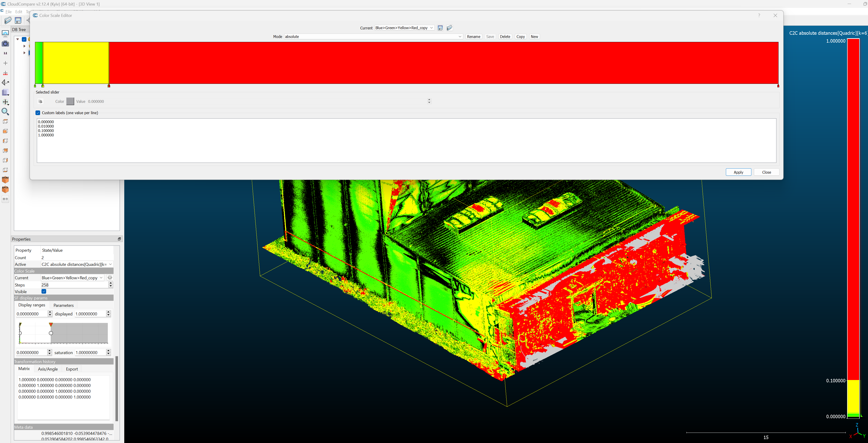
Task: Set the FRONT view cube icon
Action: click(x=5, y=180)
